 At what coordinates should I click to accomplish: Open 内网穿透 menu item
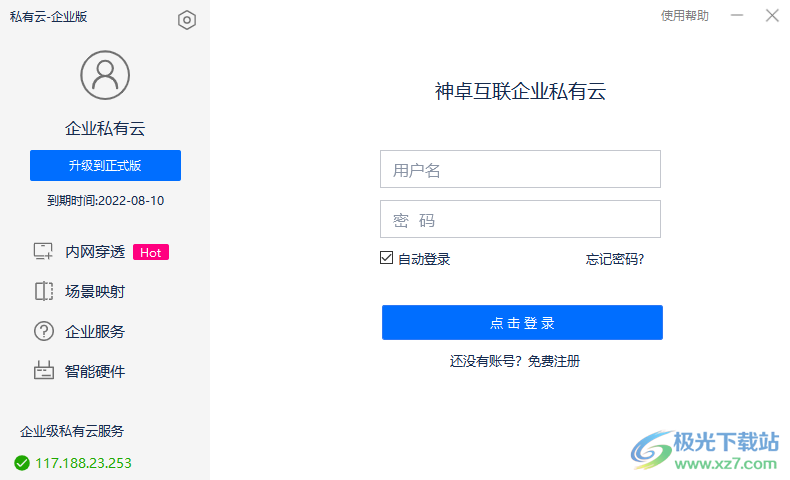pyautogui.click(x=95, y=252)
